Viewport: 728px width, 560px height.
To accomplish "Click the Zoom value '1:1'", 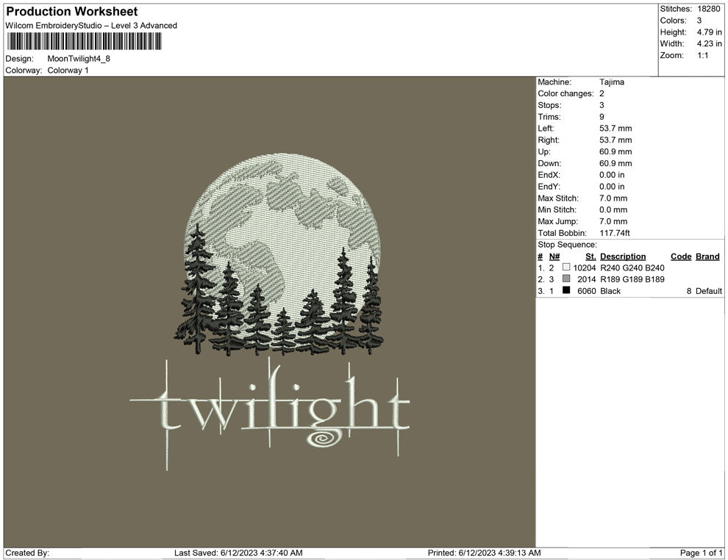I will point(702,55).
